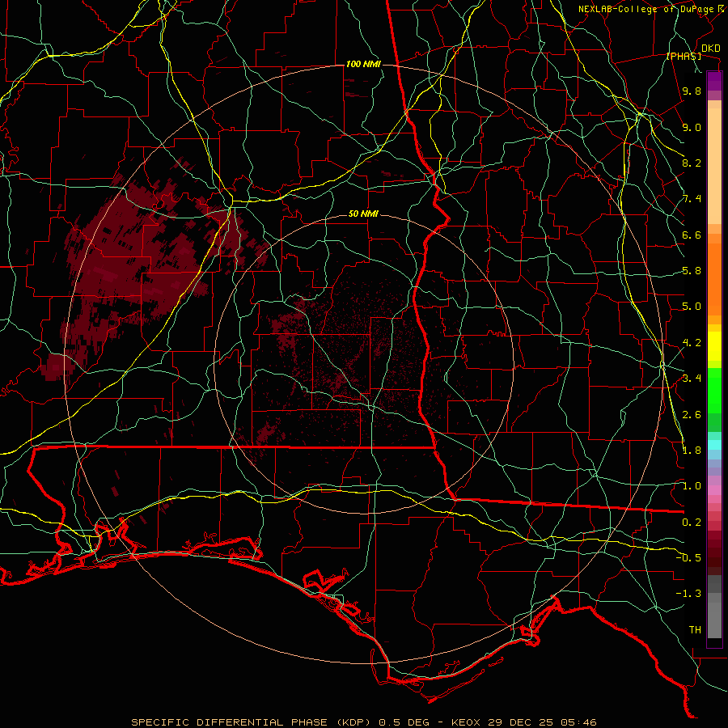Image resolution: width=728 pixels, height=728 pixels.
Task: Click the 50 NMI range ring label
Action: coord(363,214)
